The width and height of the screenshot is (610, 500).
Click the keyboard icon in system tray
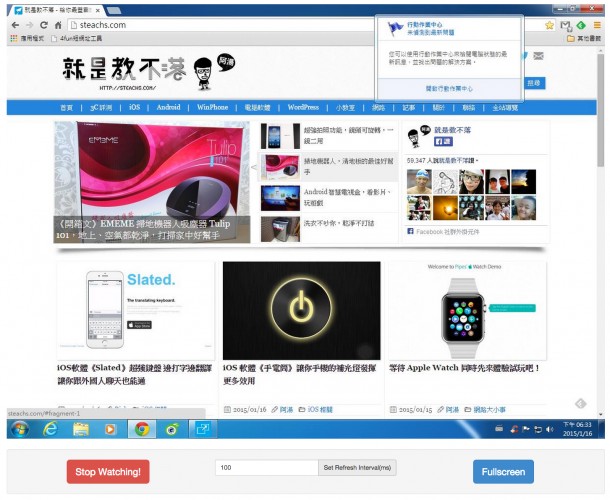(x=500, y=429)
